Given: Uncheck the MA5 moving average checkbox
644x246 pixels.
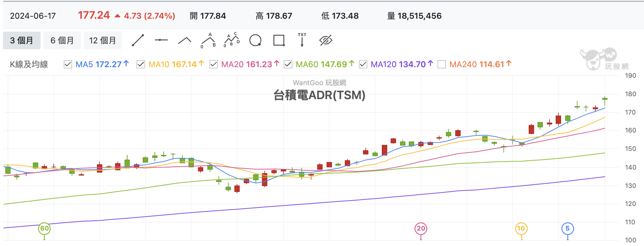Looking at the screenshot, I should pyautogui.click(x=68, y=64).
